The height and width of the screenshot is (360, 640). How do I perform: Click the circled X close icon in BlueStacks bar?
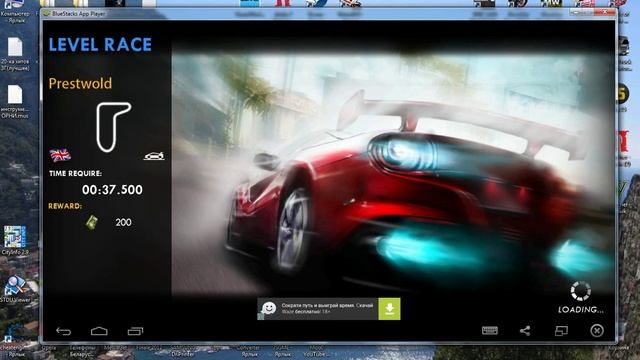597,331
